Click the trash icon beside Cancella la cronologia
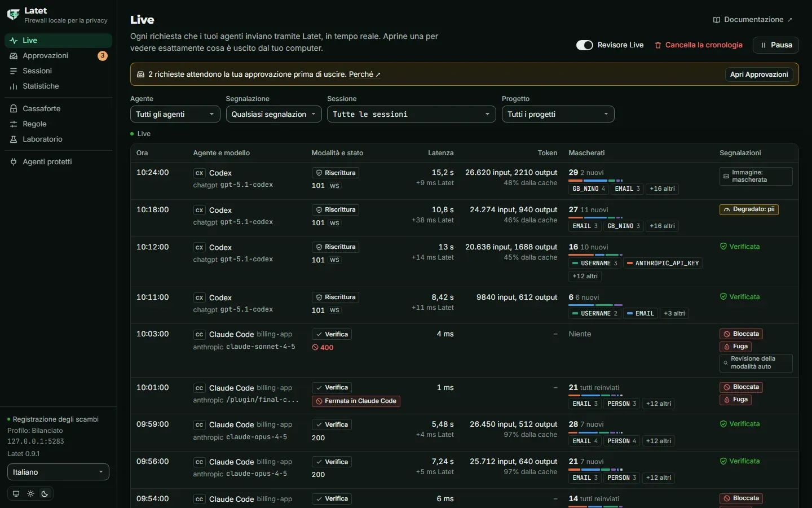The height and width of the screenshot is (508, 812). (657, 45)
